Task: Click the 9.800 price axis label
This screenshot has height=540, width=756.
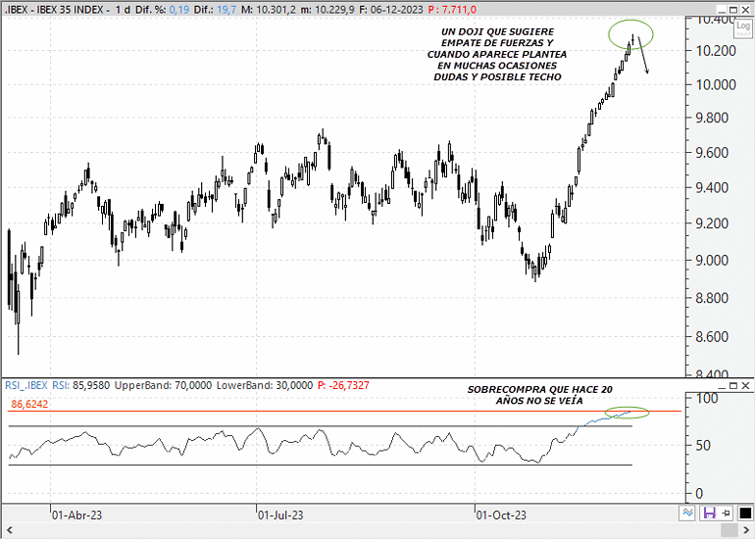Action: point(712,118)
